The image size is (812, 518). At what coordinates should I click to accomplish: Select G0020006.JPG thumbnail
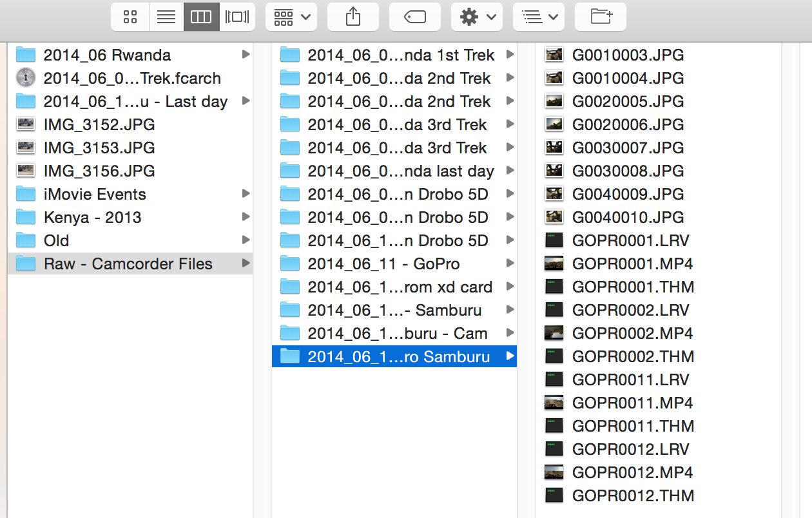(554, 124)
